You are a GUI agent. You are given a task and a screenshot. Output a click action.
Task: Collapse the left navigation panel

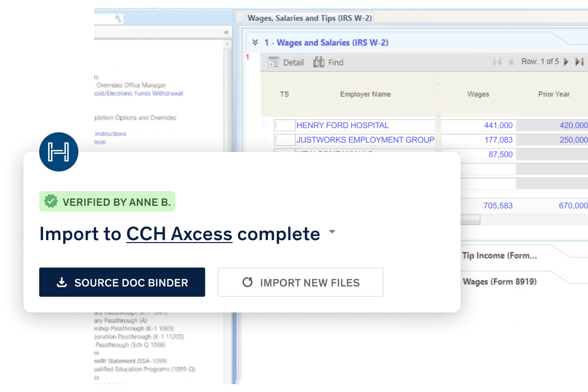(x=226, y=32)
